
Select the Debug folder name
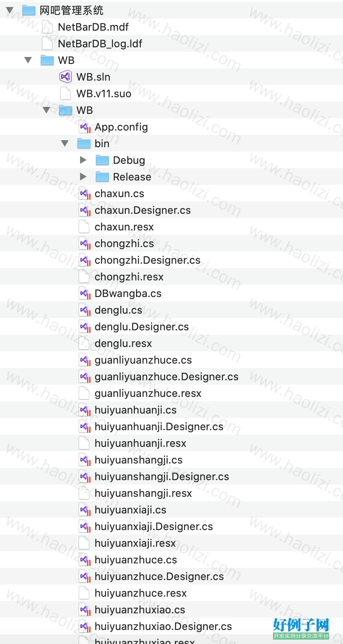click(129, 160)
